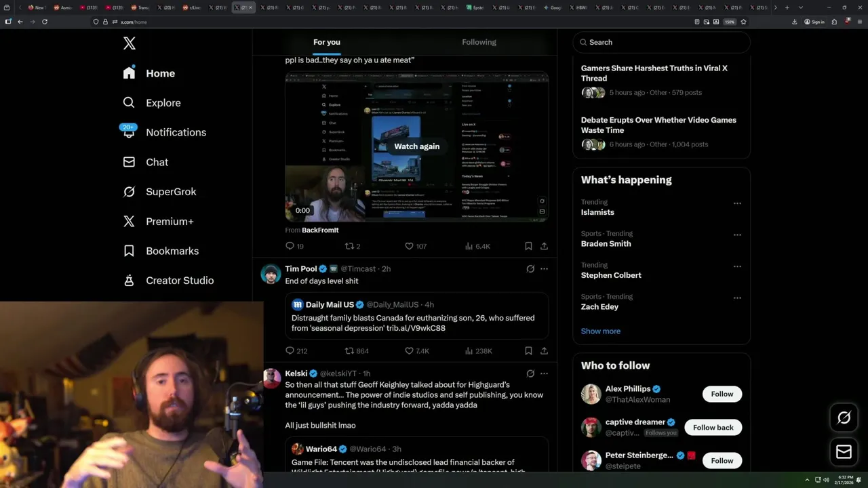Open the browser application menu

(x=859, y=22)
